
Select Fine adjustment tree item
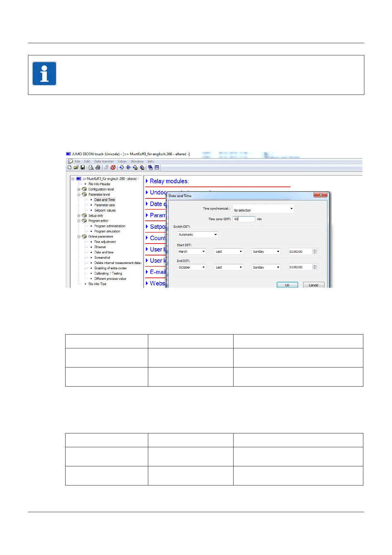(105, 242)
